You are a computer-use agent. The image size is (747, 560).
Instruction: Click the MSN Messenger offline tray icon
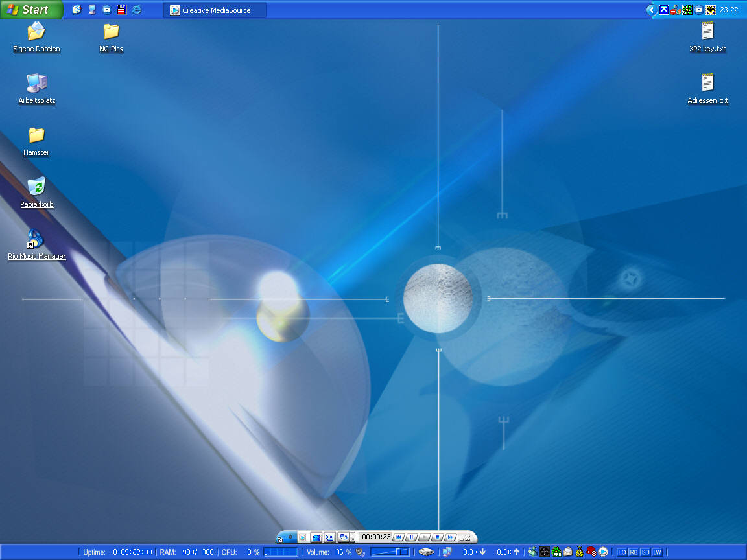click(x=676, y=10)
